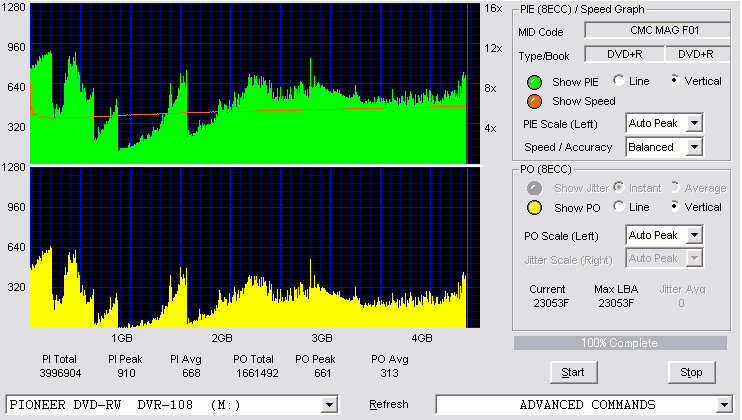
Task: Open the Jitter Scale (Right) dropdown
Action: (x=694, y=258)
